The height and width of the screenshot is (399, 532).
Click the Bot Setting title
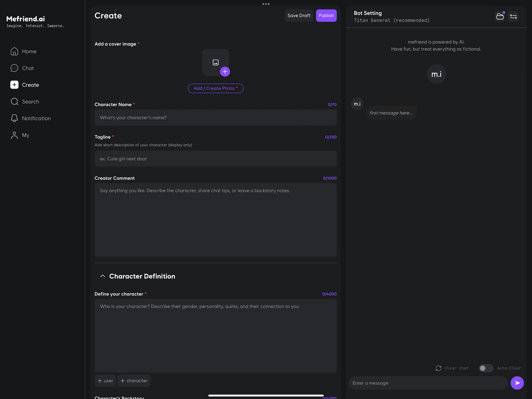coord(368,13)
